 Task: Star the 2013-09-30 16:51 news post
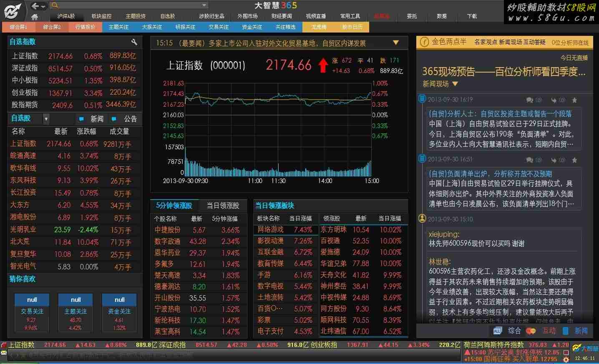tap(574, 160)
